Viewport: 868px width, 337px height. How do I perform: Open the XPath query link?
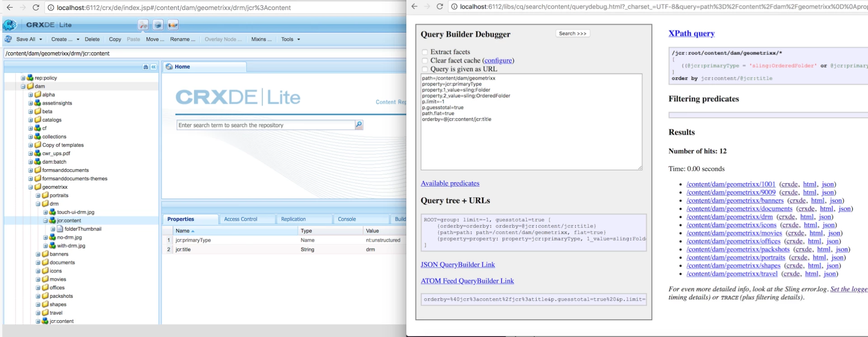[x=691, y=33]
